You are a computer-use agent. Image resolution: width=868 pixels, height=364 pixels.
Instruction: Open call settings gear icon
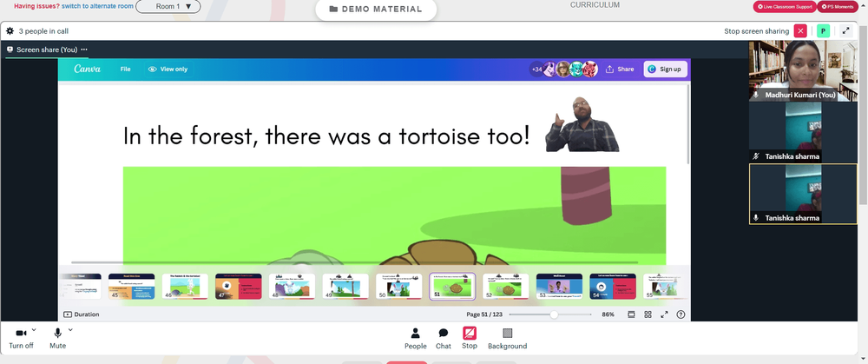click(10, 31)
